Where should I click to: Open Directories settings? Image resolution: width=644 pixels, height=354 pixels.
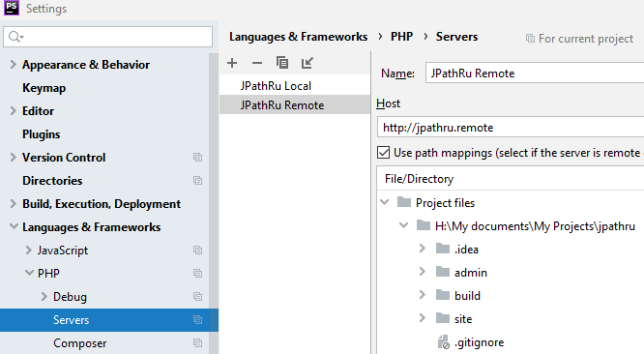52,181
